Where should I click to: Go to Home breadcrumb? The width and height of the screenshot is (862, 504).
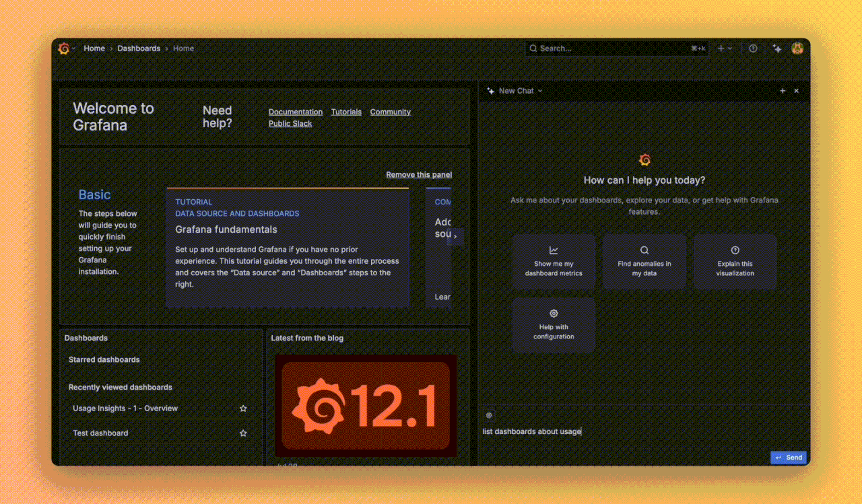[x=94, y=48]
